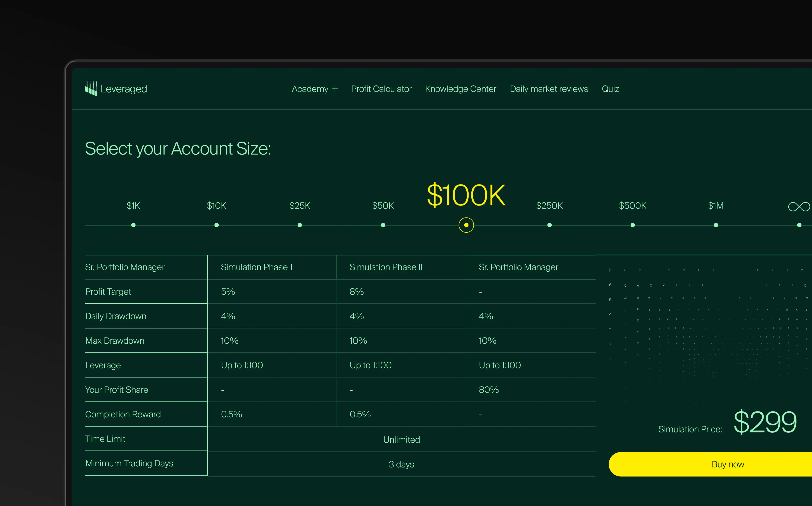Select the $25K account size marker
Image resolution: width=812 pixels, height=506 pixels.
pyautogui.click(x=300, y=225)
